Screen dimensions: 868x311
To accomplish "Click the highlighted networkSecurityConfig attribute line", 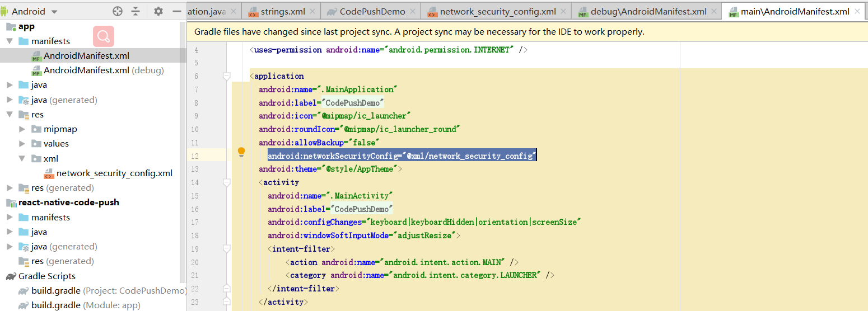I will pos(402,156).
